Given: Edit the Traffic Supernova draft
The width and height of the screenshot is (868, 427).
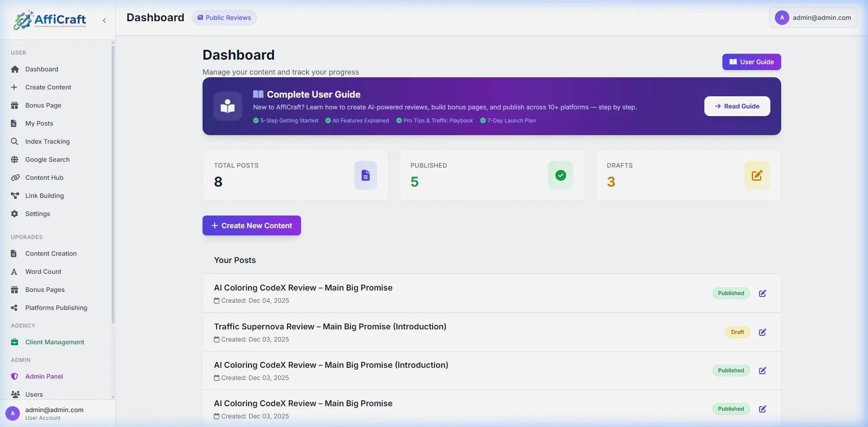Looking at the screenshot, I should point(763,332).
